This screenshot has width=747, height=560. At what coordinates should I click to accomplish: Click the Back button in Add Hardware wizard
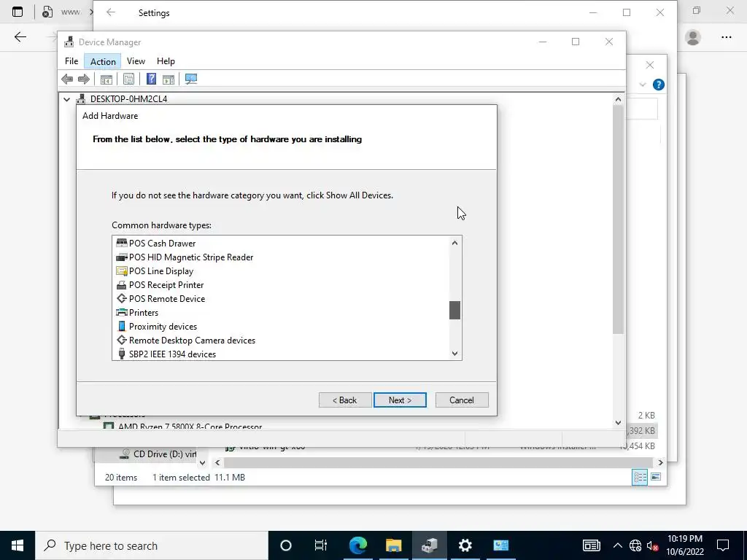coord(345,400)
